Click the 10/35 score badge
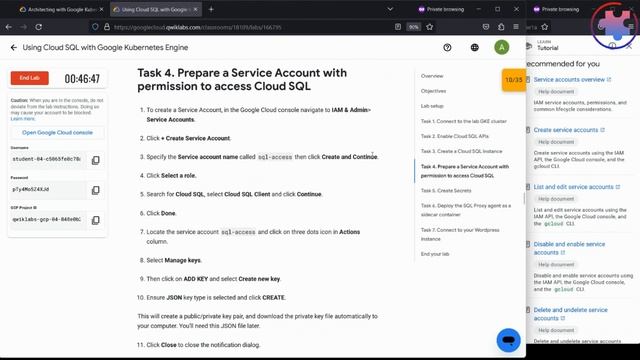The width and height of the screenshot is (640, 360). click(513, 80)
